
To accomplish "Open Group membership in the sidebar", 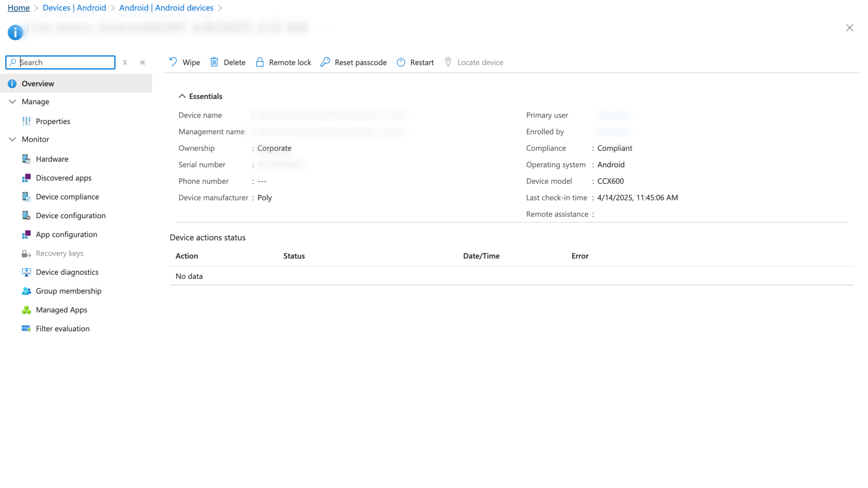I will (68, 291).
